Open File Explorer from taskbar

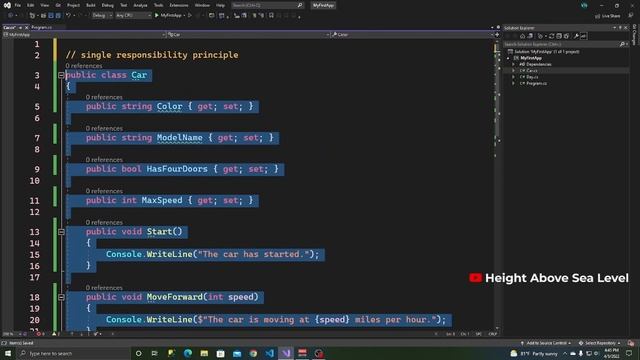(204, 353)
